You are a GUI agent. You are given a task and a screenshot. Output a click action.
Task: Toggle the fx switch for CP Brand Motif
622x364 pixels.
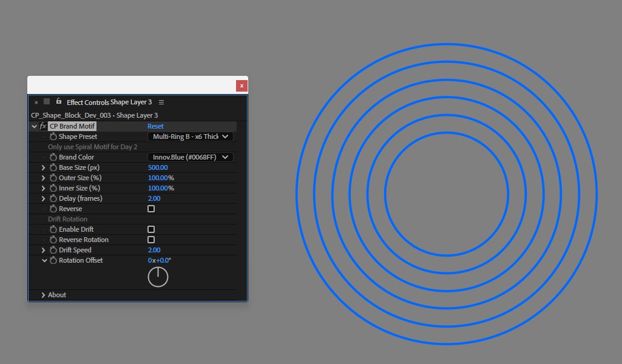coord(43,126)
